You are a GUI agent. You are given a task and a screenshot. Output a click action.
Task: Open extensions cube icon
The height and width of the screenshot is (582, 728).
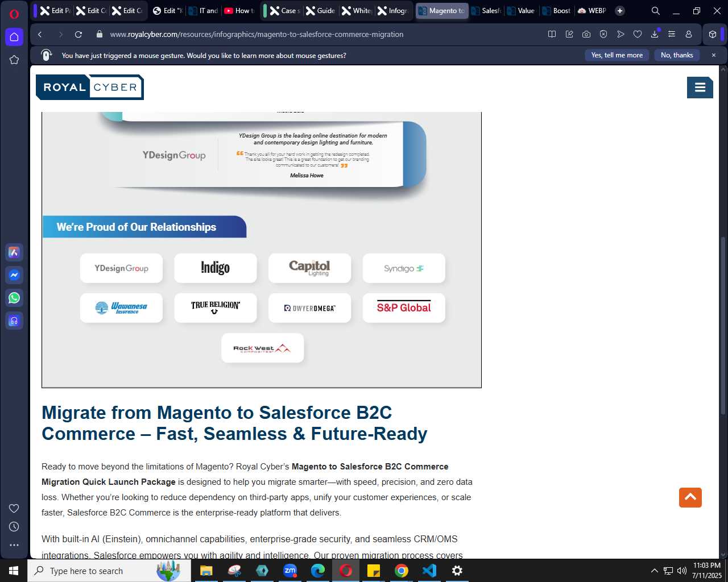coord(713,34)
